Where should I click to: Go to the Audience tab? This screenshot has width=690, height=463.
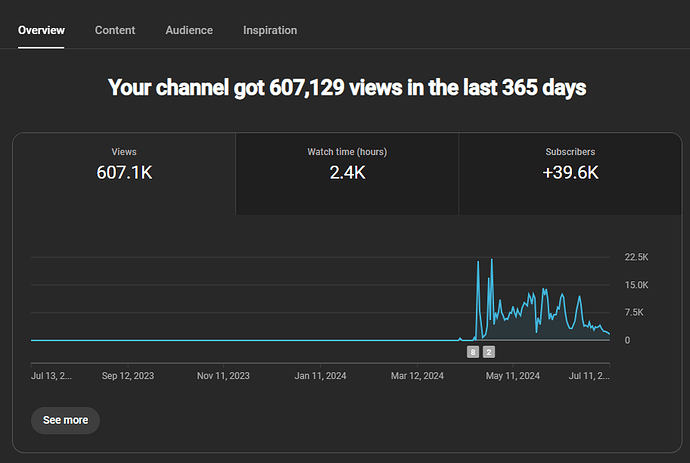pos(189,30)
